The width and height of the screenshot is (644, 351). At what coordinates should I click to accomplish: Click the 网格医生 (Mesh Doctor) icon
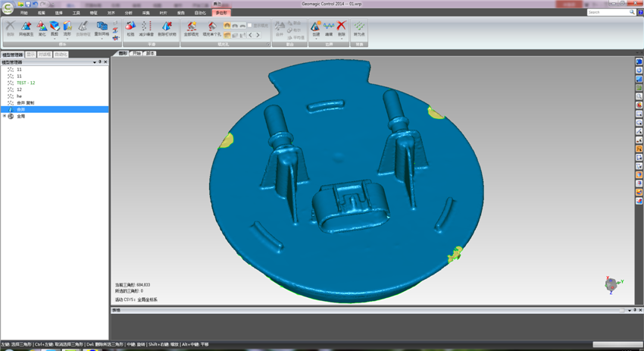[26, 28]
